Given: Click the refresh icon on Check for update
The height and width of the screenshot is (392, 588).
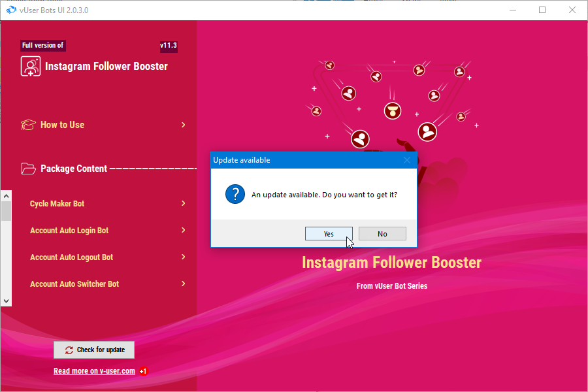Looking at the screenshot, I should [69, 350].
